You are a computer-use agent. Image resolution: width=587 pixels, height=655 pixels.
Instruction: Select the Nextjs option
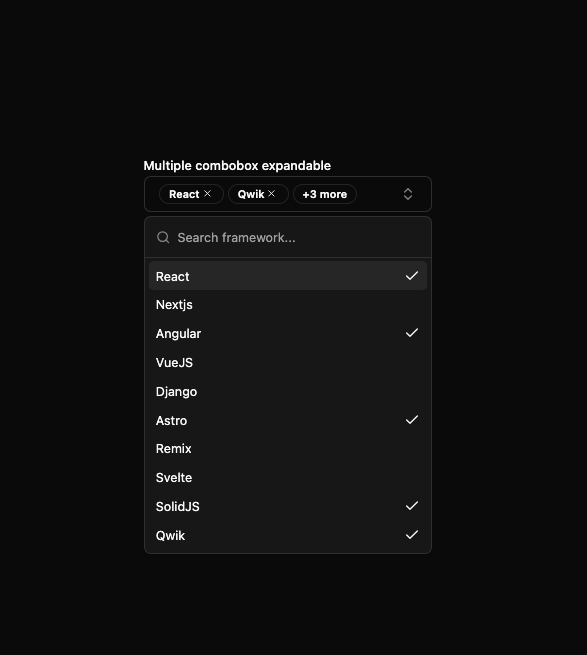287,305
